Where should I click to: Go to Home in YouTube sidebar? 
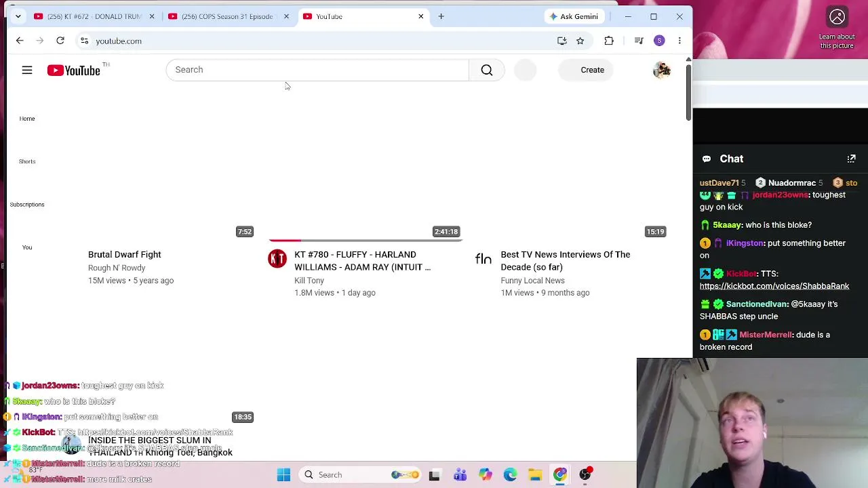click(27, 119)
